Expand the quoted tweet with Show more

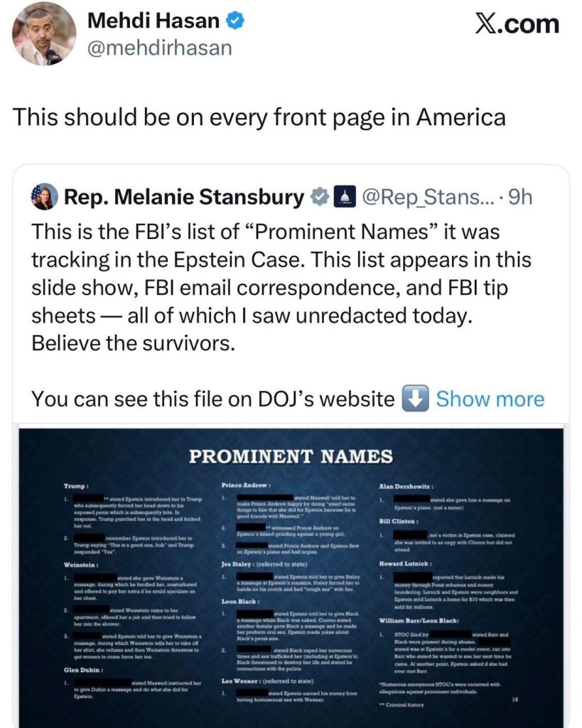490,399
